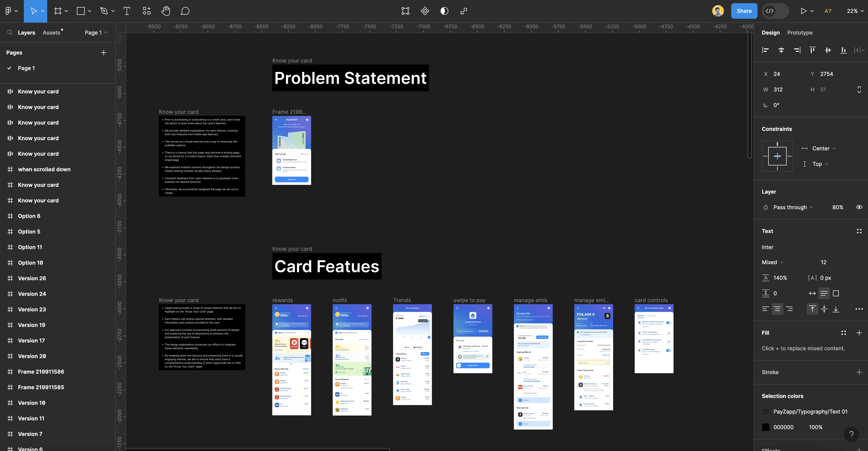This screenshot has width=868, height=451.
Task: Click the create link icon in toolbar
Action: [x=464, y=11]
